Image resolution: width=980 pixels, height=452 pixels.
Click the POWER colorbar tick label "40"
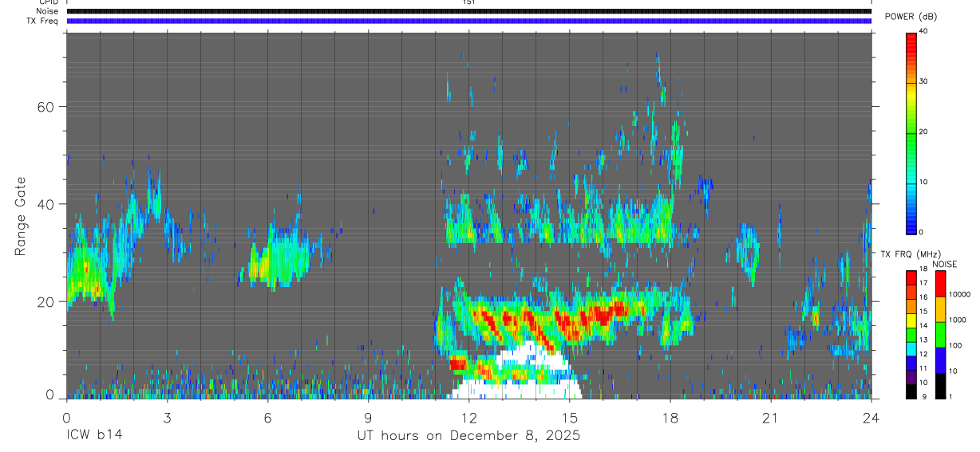pyautogui.click(x=923, y=31)
